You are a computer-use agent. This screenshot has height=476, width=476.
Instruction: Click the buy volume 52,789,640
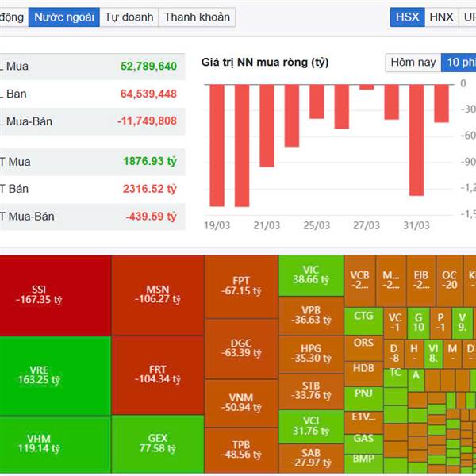point(148,66)
